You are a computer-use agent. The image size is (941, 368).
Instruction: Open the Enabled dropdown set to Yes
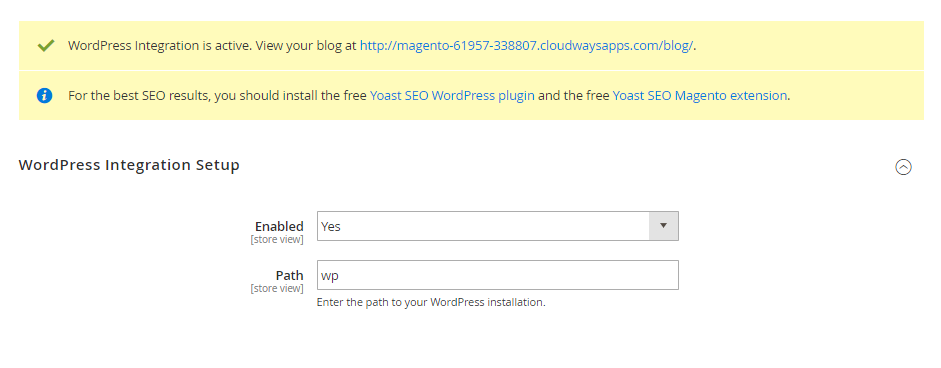498,226
